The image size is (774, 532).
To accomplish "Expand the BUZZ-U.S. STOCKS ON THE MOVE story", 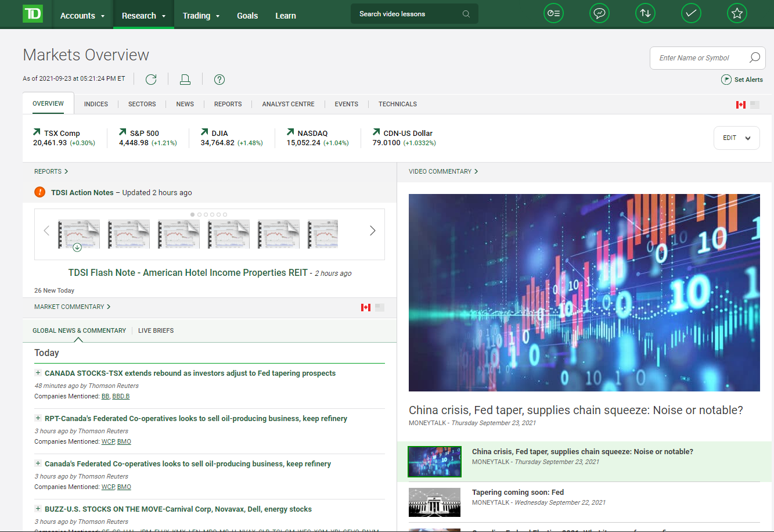I will pos(38,509).
